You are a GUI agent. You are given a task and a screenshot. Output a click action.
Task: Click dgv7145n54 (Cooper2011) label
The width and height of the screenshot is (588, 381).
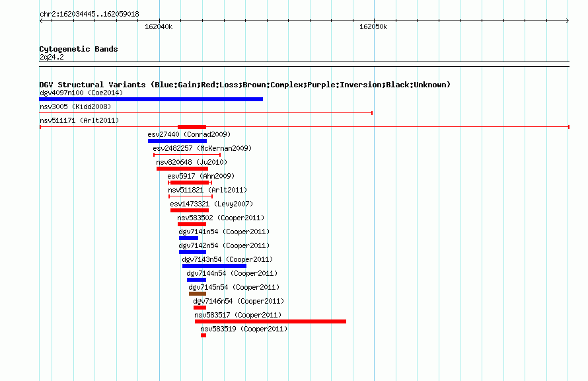pyautogui.click(x=234, y=287)
